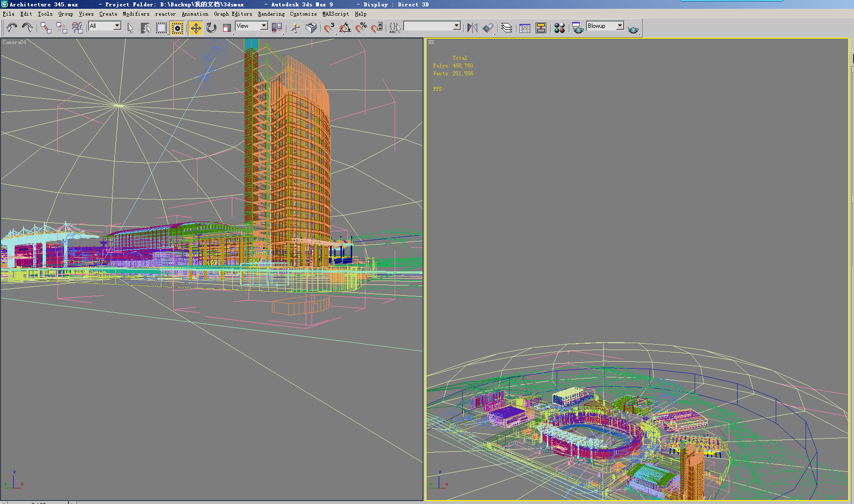Open the Customize menu
The height and width of the screenshot is (504, 854).
click(303, 14)
